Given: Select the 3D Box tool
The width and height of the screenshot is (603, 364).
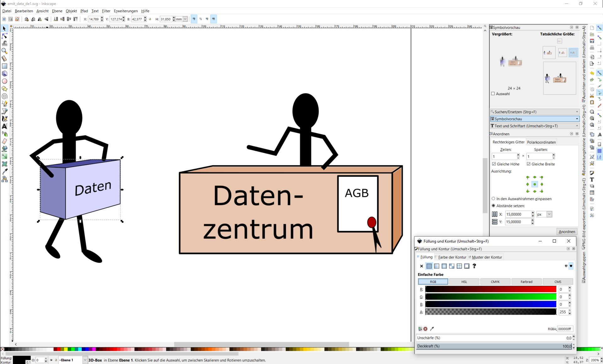Looking at the screenshot, I should [4, 73].
